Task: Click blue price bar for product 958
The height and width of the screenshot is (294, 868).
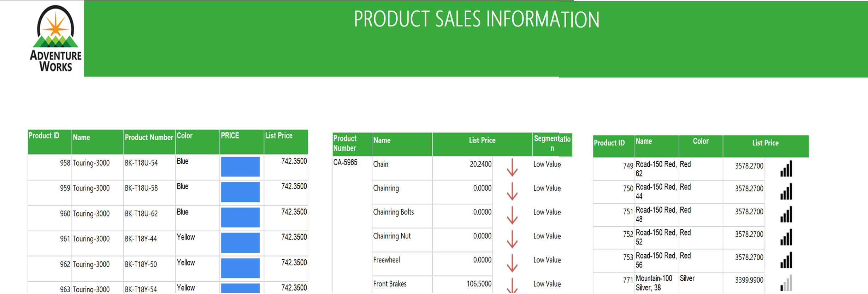Action: coord(240,167)
